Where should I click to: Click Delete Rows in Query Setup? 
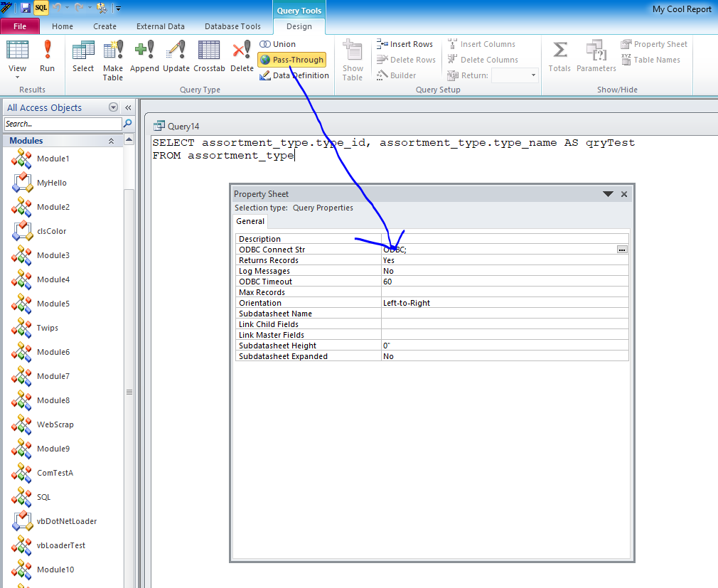click(x=406, y=60)
